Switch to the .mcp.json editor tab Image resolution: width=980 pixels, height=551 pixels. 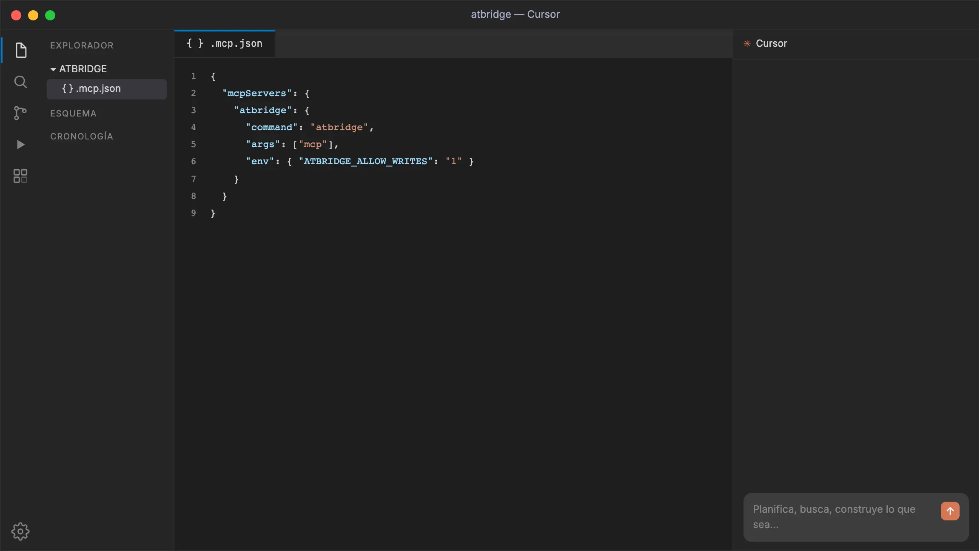225,43
